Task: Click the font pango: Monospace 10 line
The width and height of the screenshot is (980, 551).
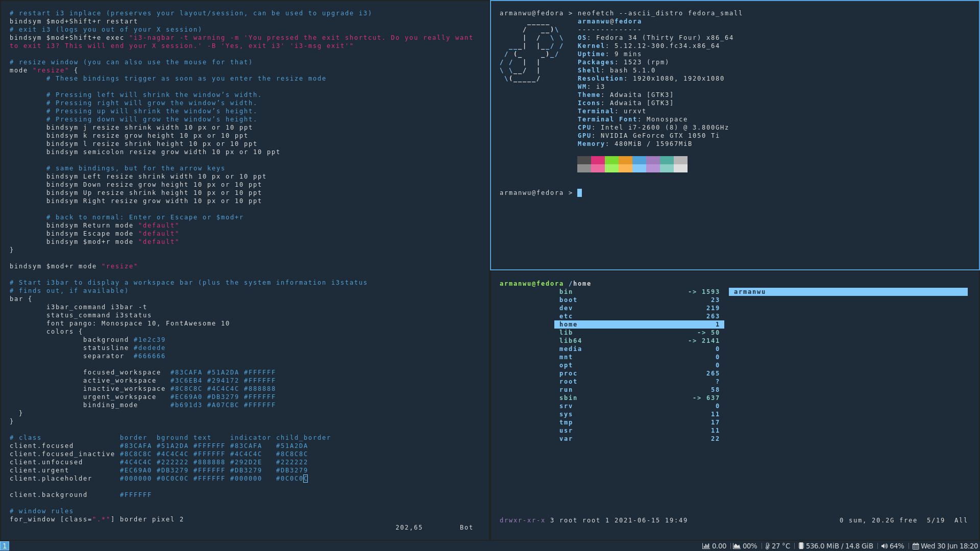Action: [138, 323]
